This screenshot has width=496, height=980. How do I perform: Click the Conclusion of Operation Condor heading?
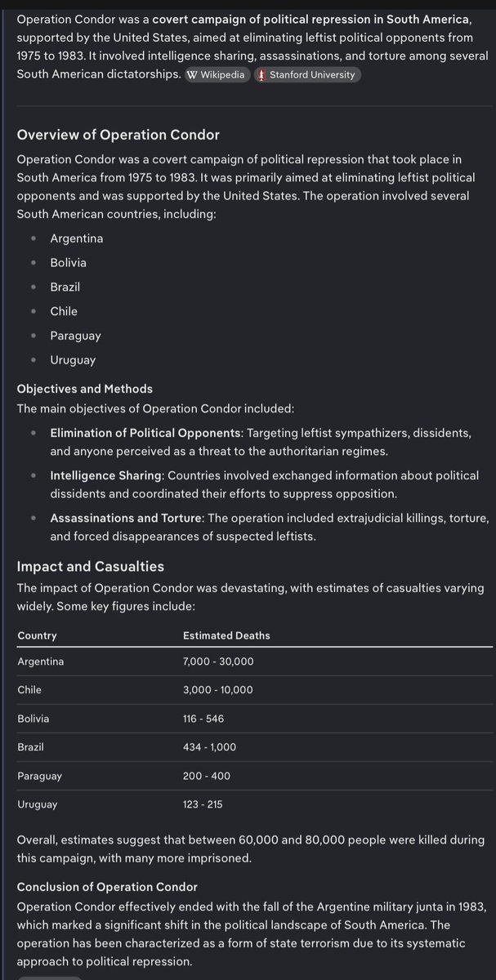107,886
